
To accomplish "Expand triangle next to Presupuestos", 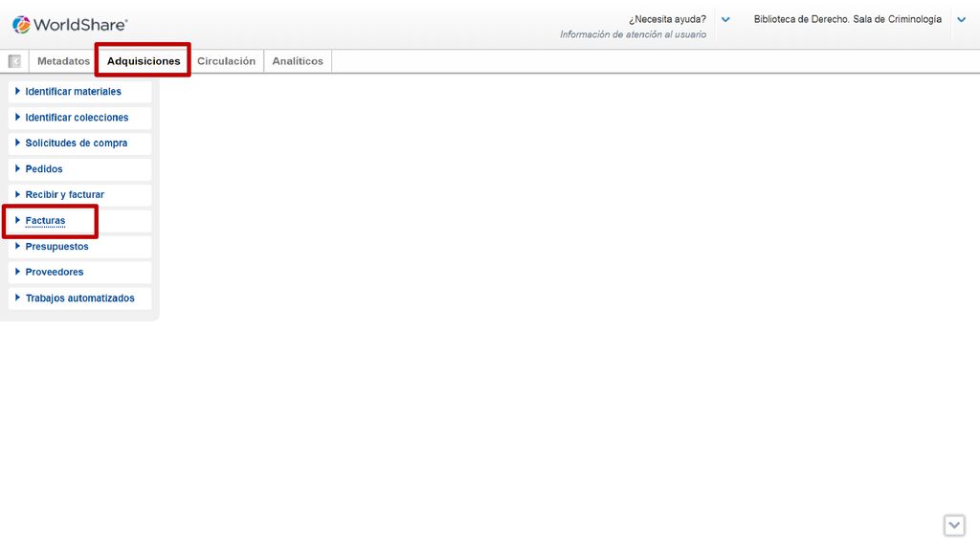I will pyautogui.click(x=17, y=246).
